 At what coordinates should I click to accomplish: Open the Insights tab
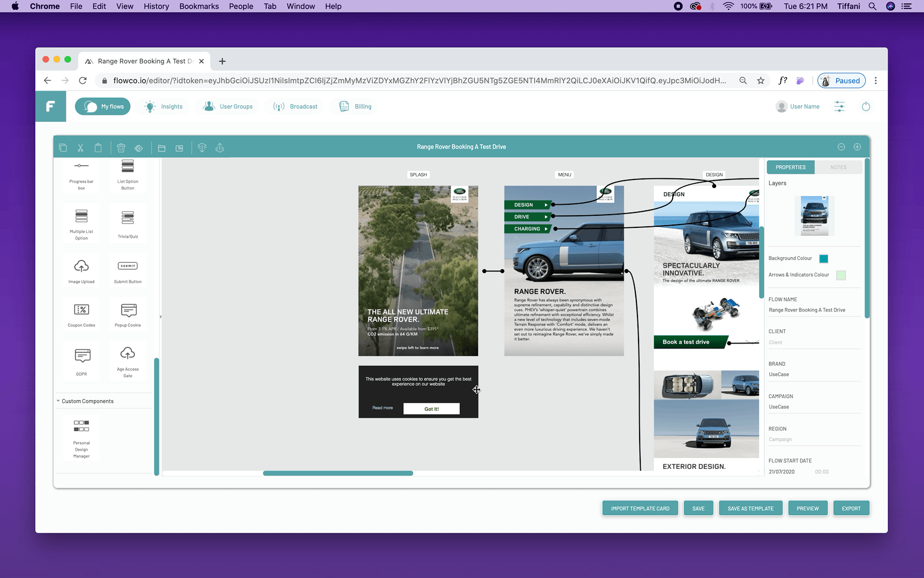(x=163, y=107)
